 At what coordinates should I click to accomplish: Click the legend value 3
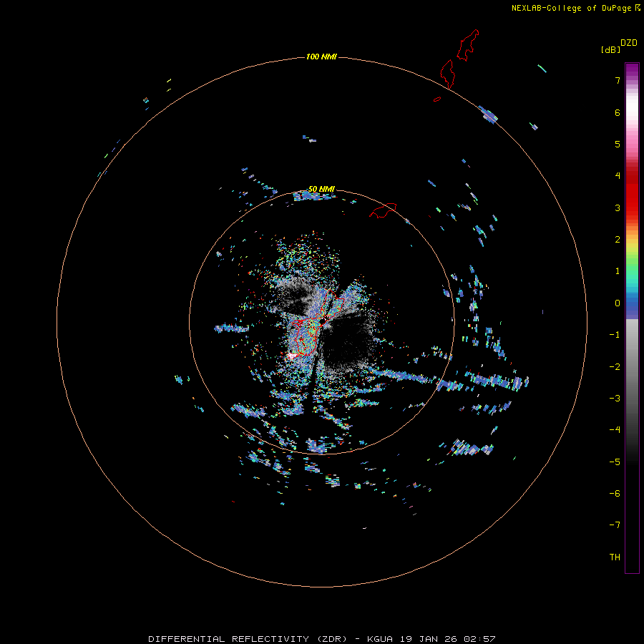click(x=618, y=208)
